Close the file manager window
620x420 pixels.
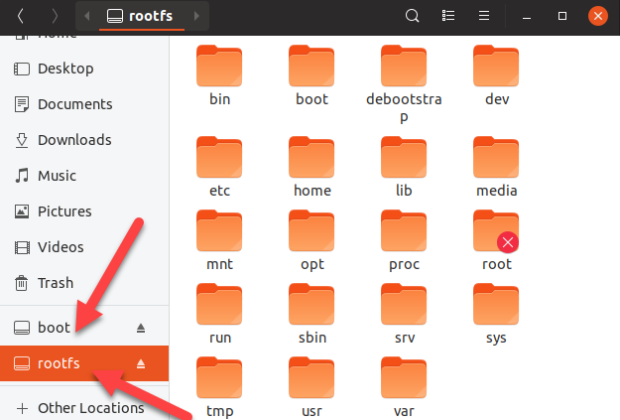point(598,16)
